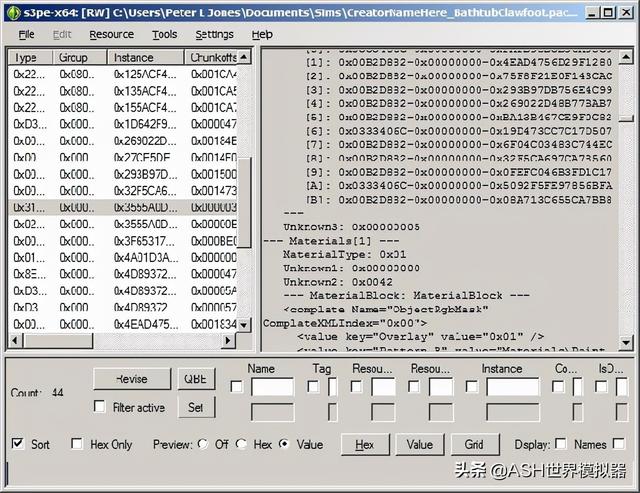Click the Unknown2: 0x0042 line in preview
The width and height of the screenshot is (640, 493).
(x=338, y=282)
